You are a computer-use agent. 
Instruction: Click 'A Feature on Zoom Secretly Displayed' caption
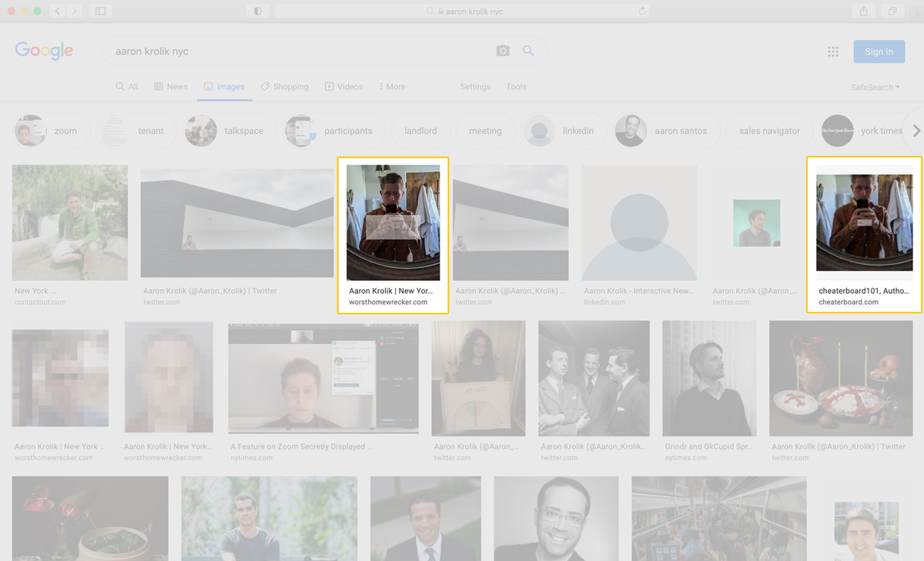[x=302, y=446]
